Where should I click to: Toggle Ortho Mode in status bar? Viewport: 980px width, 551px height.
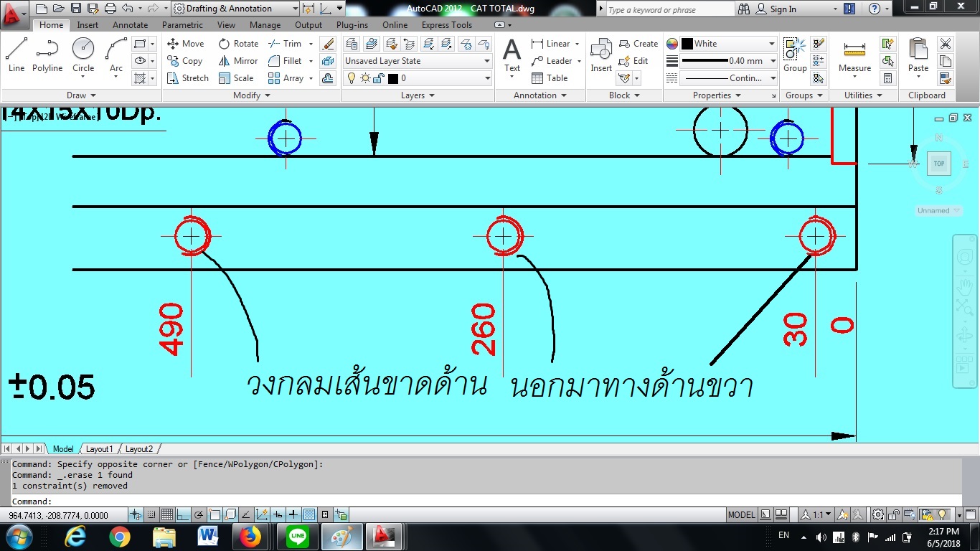[183, 514]
